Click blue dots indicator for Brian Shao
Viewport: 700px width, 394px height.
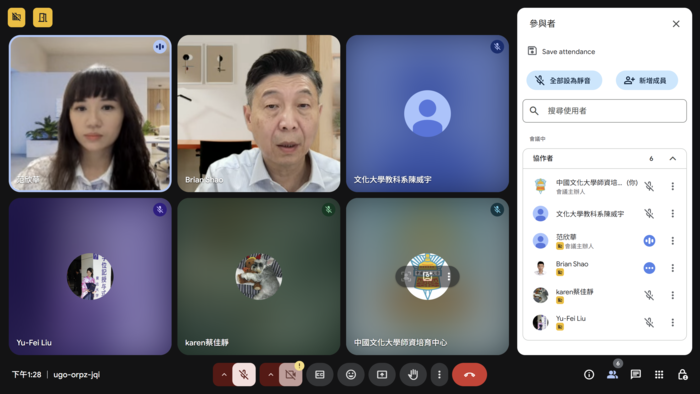tap(649, 268)
